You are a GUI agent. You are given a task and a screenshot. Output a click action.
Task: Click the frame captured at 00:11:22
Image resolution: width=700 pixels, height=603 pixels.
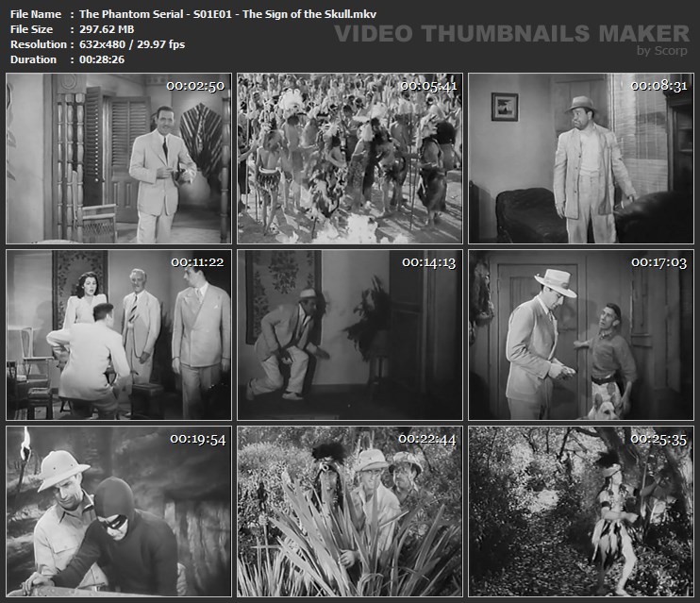pyautogui.click(x=119, y=335)
